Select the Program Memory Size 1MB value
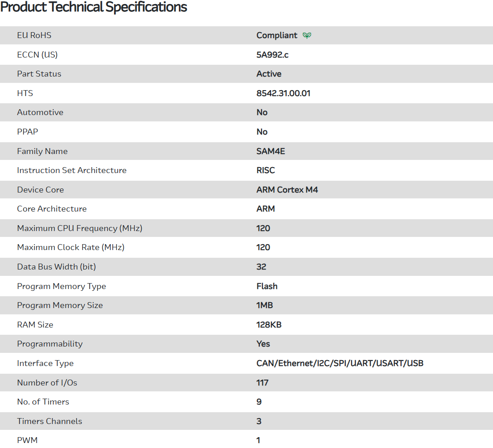 pyautogui.click(x=265, y=305)
